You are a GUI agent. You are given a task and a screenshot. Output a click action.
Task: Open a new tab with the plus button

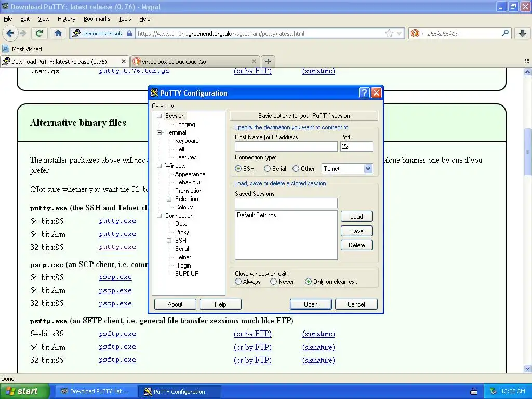[x=268, y=61]
